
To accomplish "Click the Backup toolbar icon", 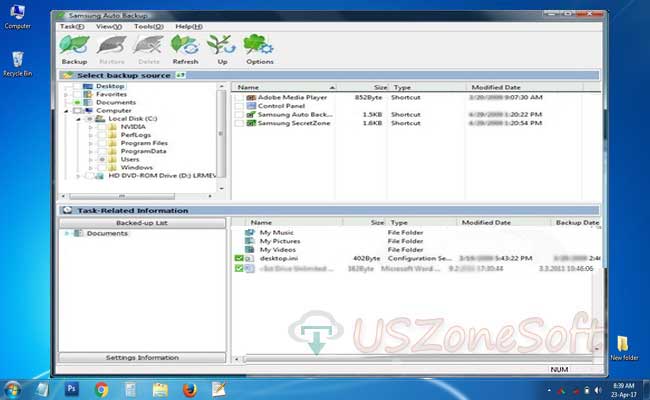I will pos(74,45).
